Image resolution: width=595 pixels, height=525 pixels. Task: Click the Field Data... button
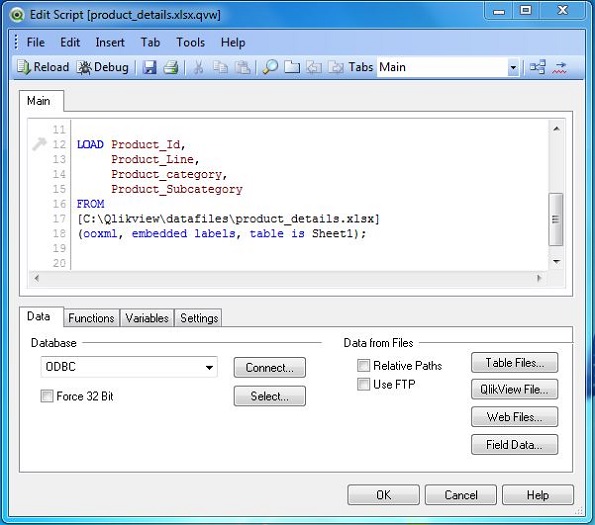515,445
